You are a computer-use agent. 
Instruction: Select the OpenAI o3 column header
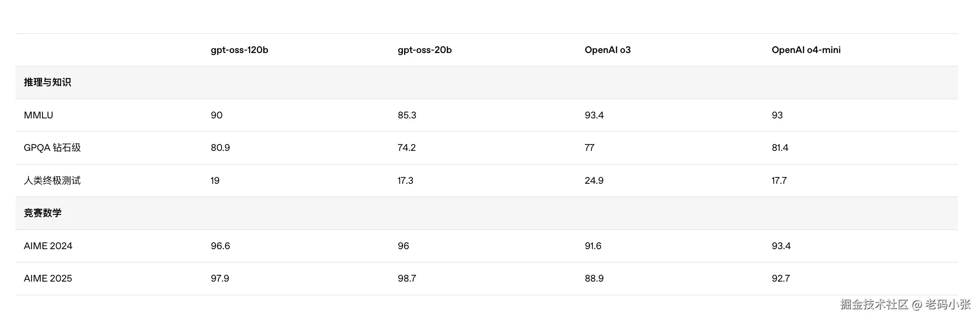point(607,50)
